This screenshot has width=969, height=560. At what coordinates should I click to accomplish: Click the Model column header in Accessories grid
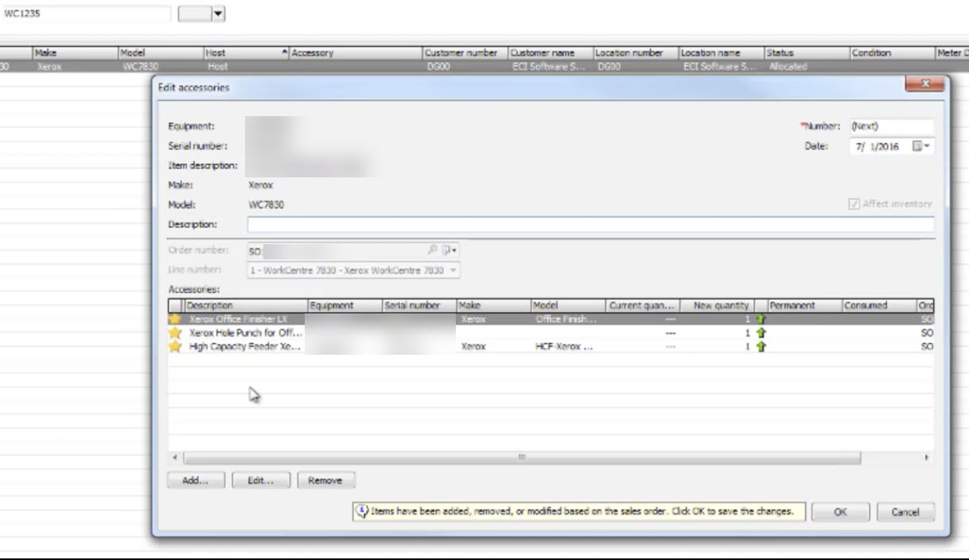[x=569, y=305]
